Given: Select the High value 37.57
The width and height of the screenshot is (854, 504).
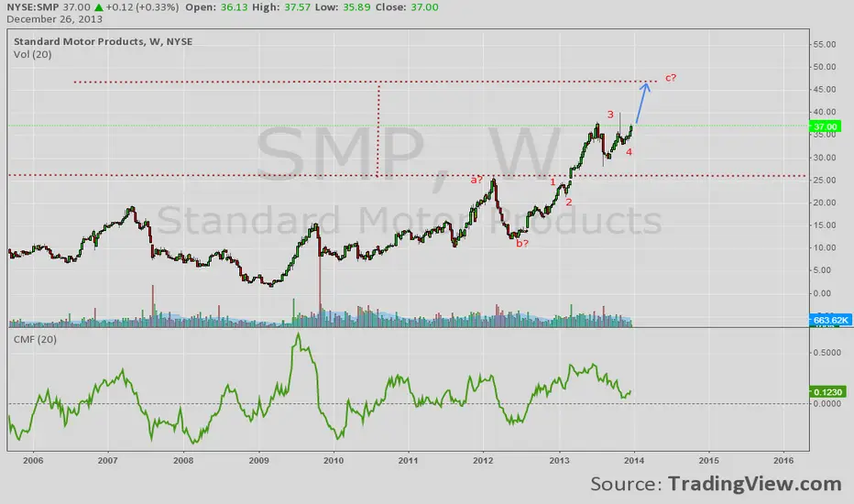Looking at the screenshot, I should 296,7.
